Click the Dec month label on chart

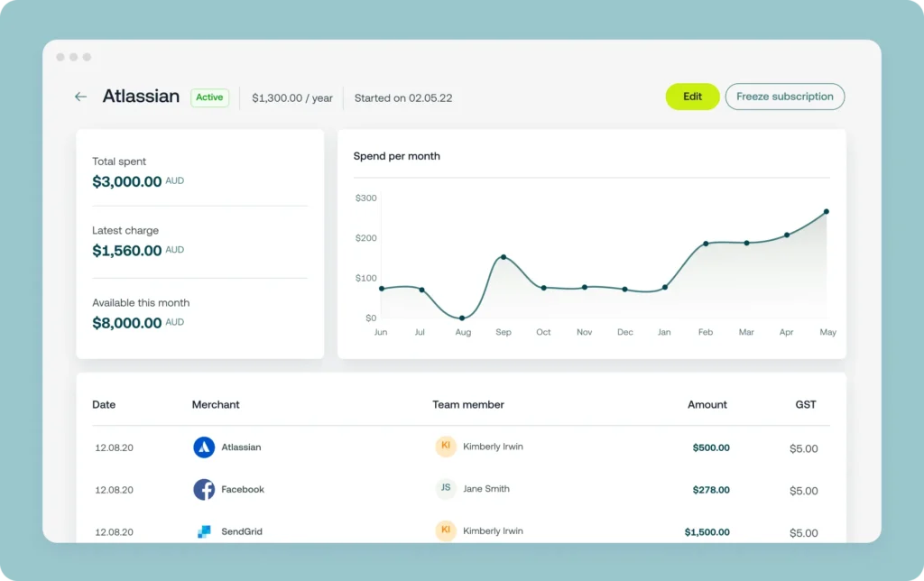[625, 332]
